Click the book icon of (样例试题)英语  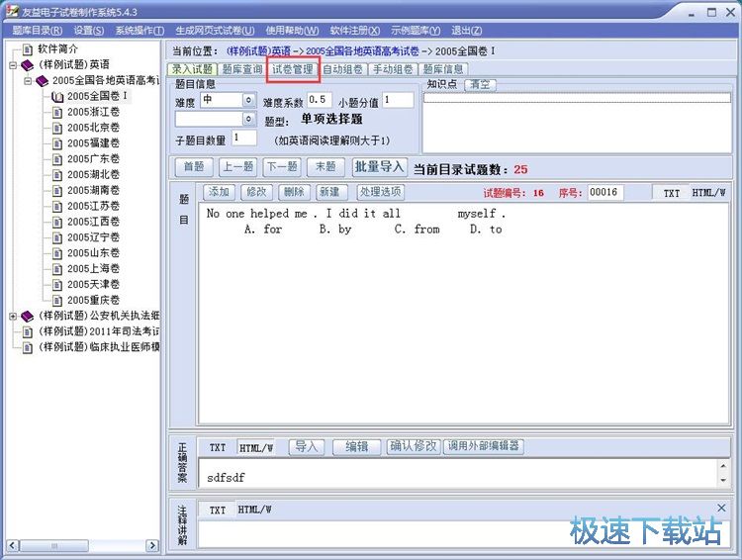coord(27,65)
